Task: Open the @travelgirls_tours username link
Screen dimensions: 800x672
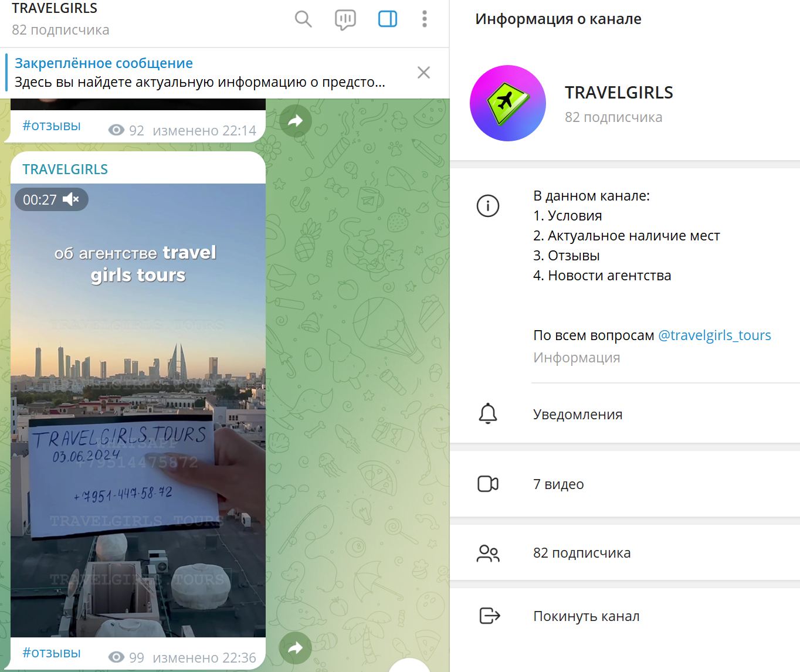Action: point(714,335)
